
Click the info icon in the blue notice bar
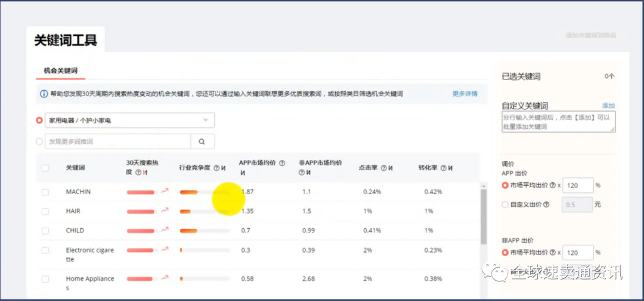pos(44,94)
